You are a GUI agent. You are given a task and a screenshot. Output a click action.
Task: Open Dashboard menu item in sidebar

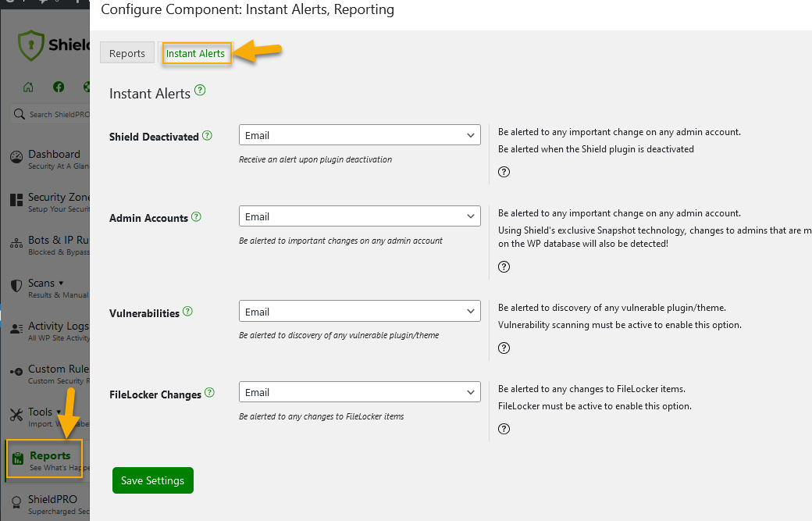(49, 159)
